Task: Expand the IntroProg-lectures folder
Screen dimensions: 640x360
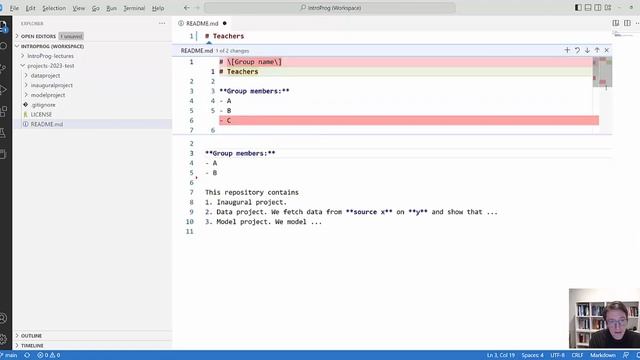Action: (50, 56)
